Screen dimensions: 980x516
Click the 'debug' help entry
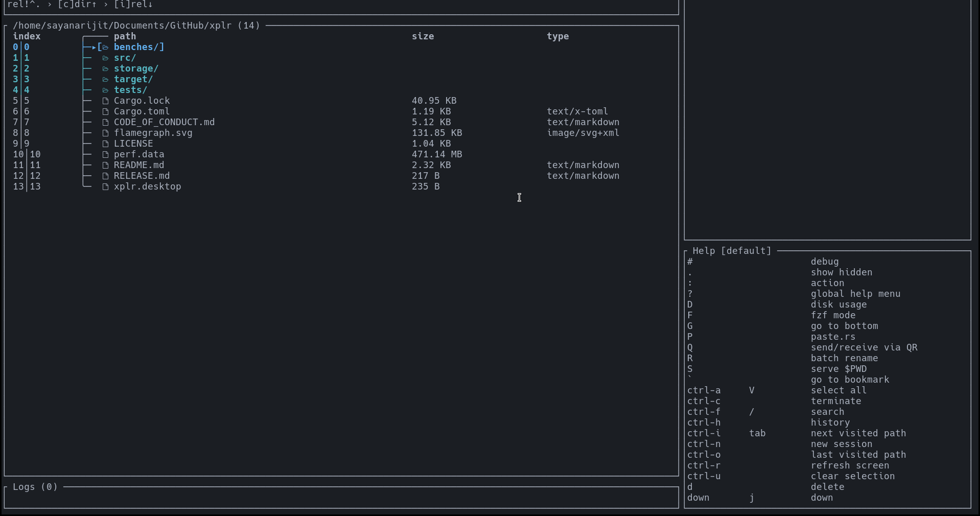click(825, 262)
